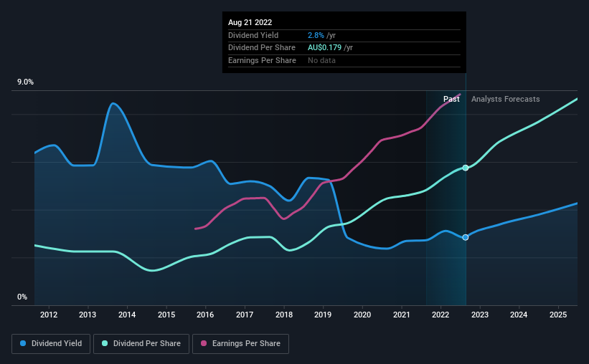Image resolution: width=589 pixels, height=364 pixels.
Task: Click the AU$0.179 Dividend Per Share value
Action: point(324,48)
